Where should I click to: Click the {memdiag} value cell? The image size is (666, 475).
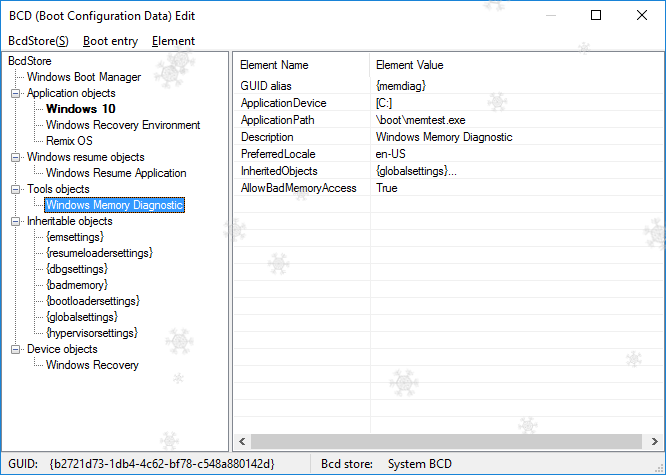click(401, 86)
